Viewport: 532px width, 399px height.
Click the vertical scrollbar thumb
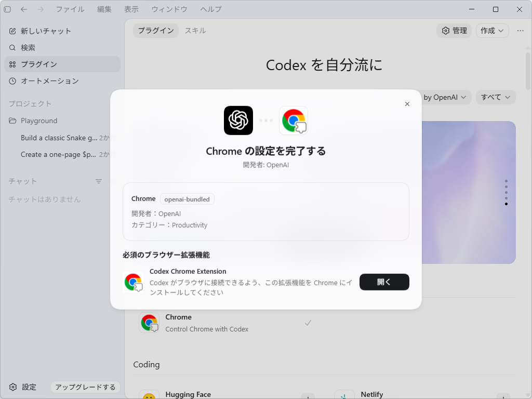[528, 71]
